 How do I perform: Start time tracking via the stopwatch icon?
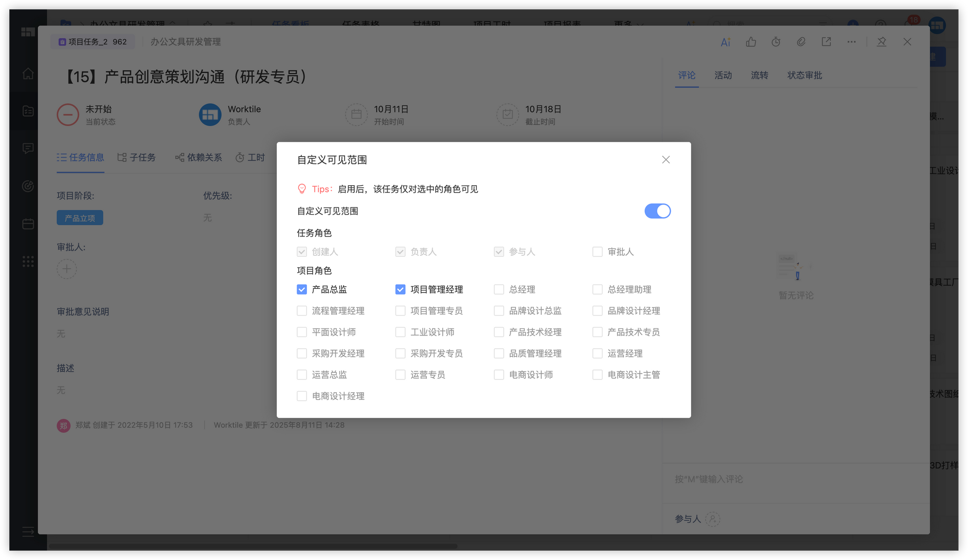click(776, 42)
